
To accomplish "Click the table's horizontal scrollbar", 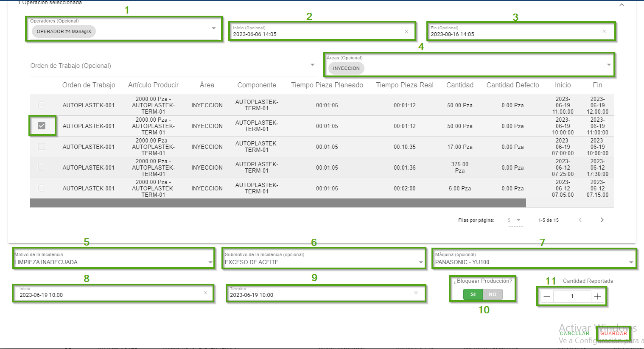I will [278, 203].
